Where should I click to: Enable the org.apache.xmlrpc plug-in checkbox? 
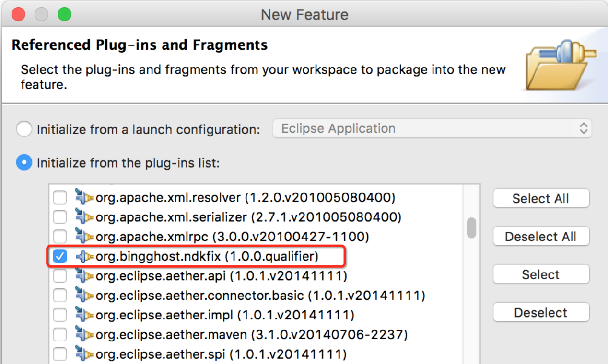pyautogui.click(x=60, y=237)
